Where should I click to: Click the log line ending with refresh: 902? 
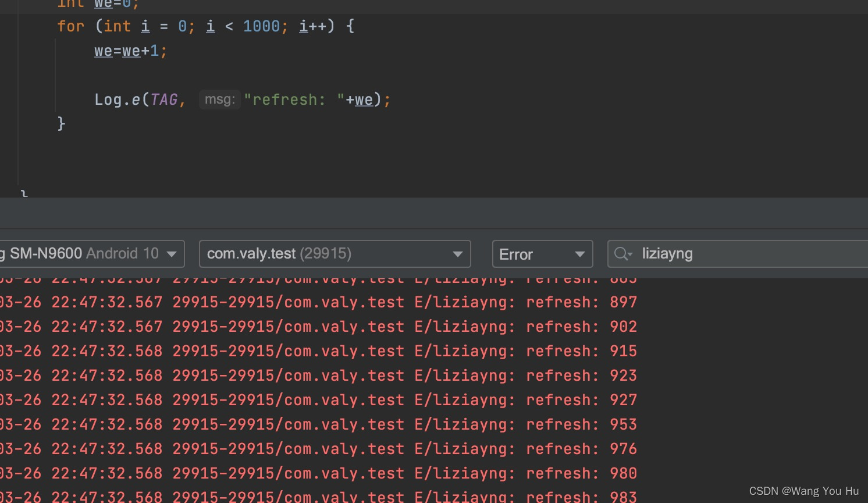318,327
